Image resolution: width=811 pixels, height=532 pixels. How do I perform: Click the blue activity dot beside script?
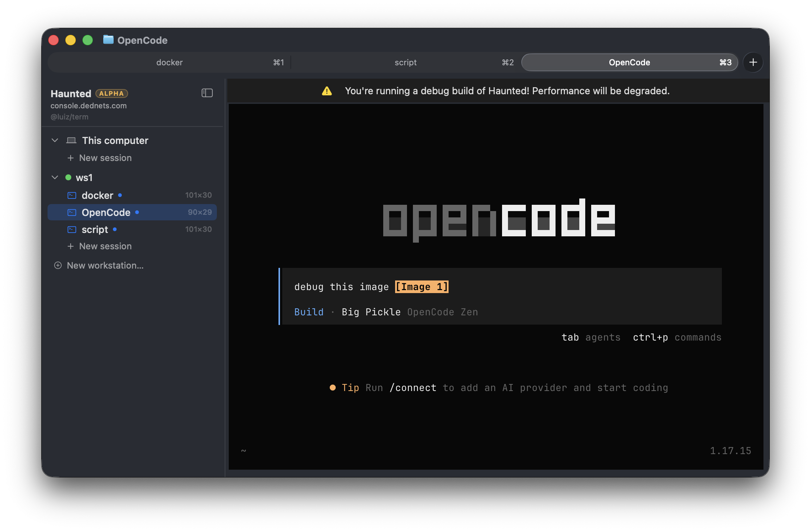[x=115, y=229]
